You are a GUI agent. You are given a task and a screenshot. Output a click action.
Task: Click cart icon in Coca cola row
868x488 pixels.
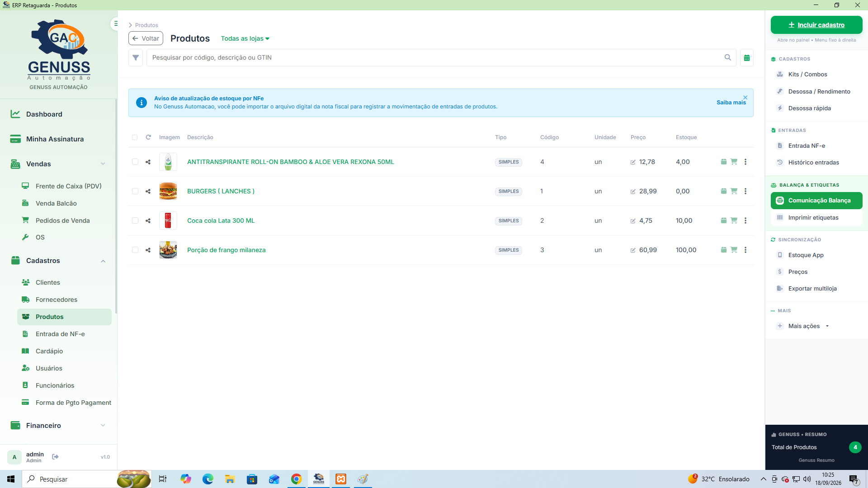pyautogui.click(x=734, y=221)
